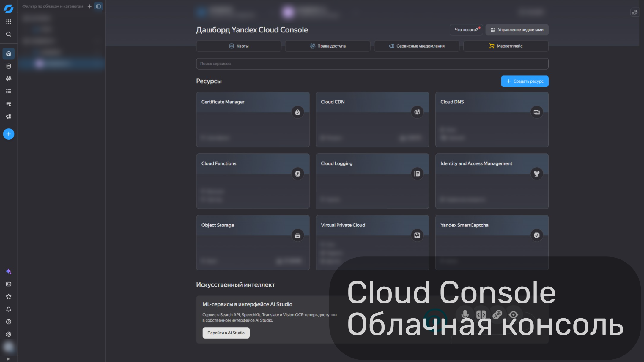
Task: Click the Virtual Private Cloud icon
Action: point(417,235)
